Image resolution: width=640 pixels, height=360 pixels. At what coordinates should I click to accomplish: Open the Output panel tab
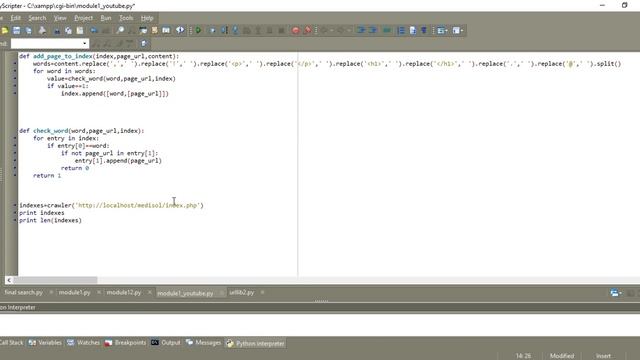(x=166, y=343)
